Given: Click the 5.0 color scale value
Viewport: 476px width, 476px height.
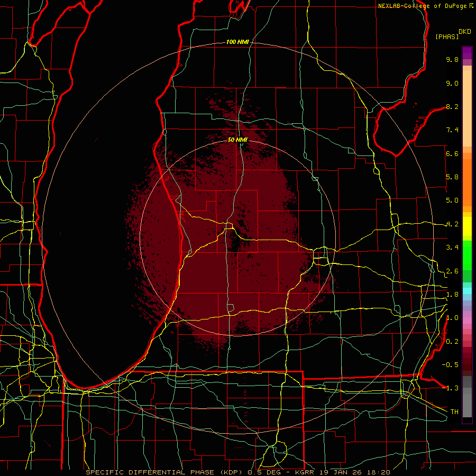Looking at the screenshot, I should pyautogui.click(x=452, y=200).
